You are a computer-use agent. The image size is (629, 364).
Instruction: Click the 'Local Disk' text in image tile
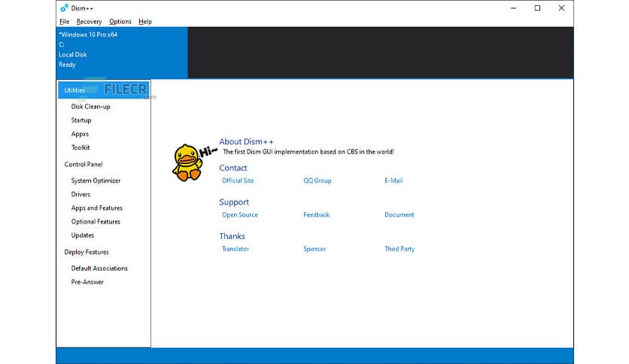coord(73,54)
